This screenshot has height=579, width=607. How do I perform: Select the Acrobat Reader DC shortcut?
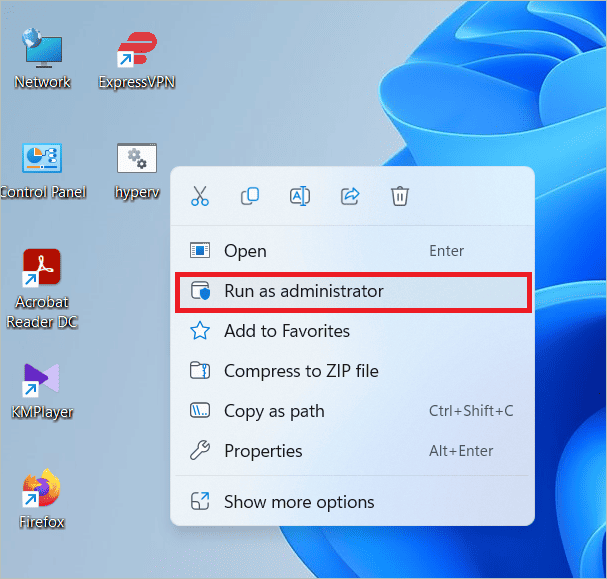pos(42,289)
